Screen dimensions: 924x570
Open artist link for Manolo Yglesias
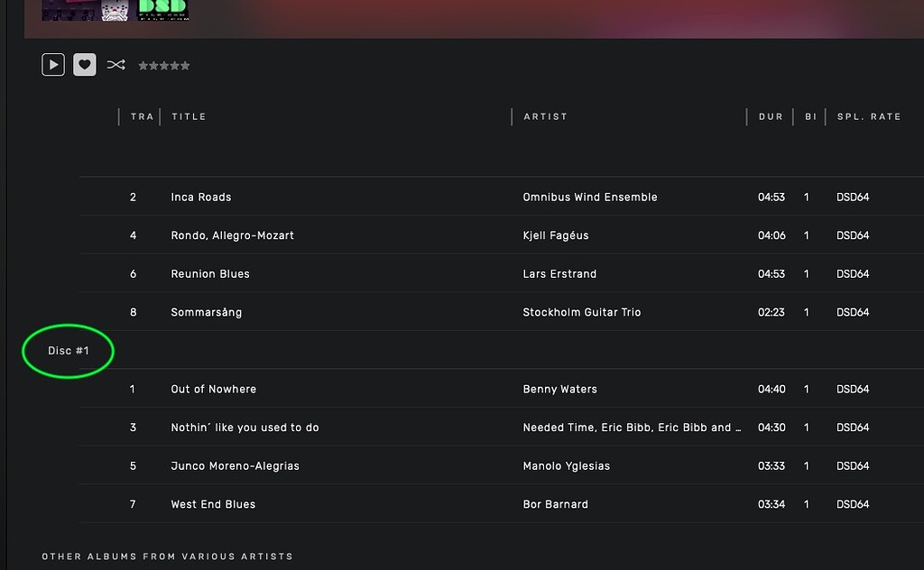coord(567,465)
